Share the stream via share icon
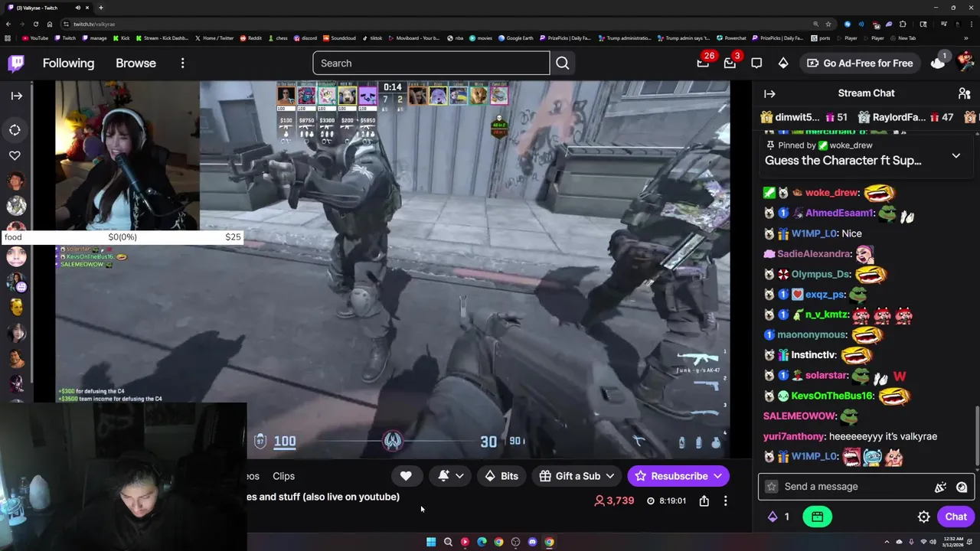Viewport: 980px width, 551px height. click(x=704, y=500)
